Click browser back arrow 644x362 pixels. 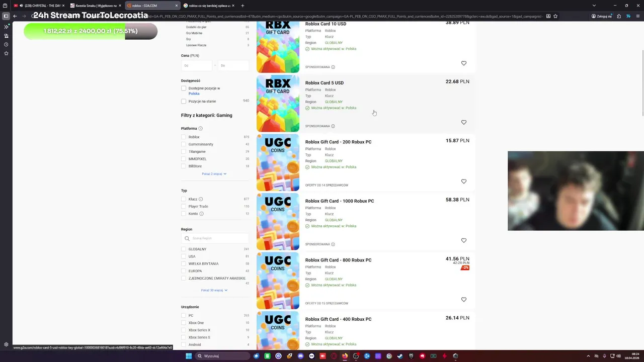(15, 16)
